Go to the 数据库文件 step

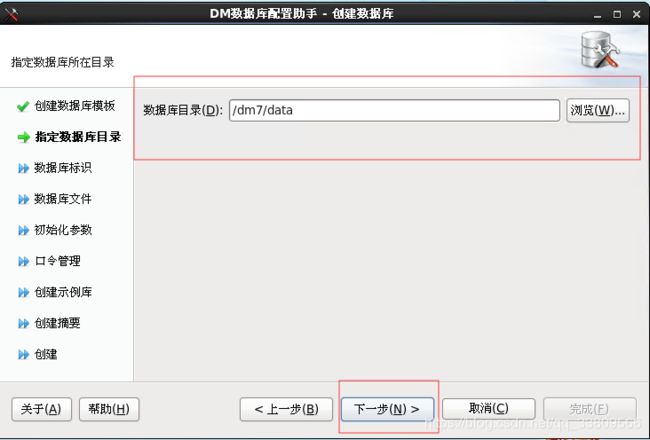(63, 199)
